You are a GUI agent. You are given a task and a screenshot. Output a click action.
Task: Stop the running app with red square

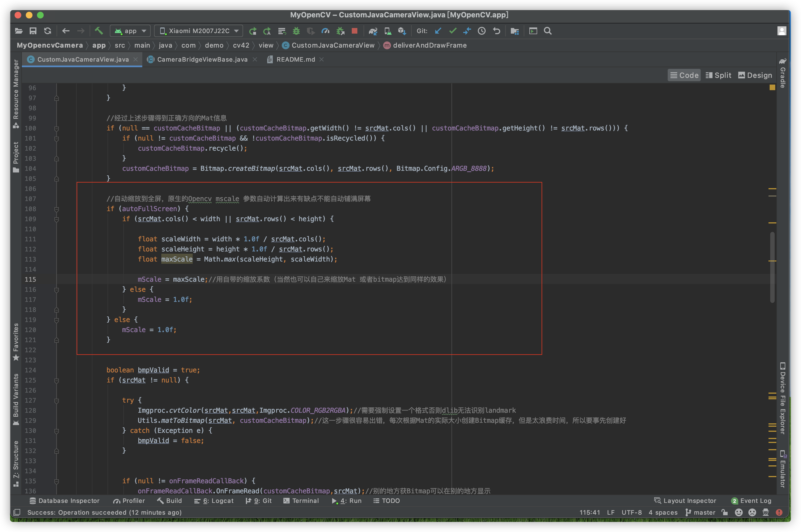(355, 31)
